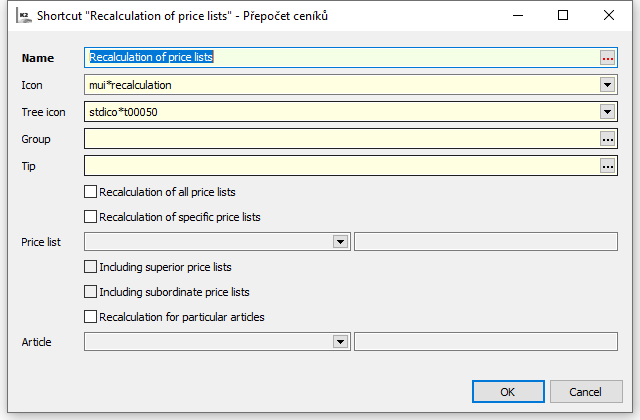Enable Recalculation for particular articles

pyautogui.click(x=91, y=317)
